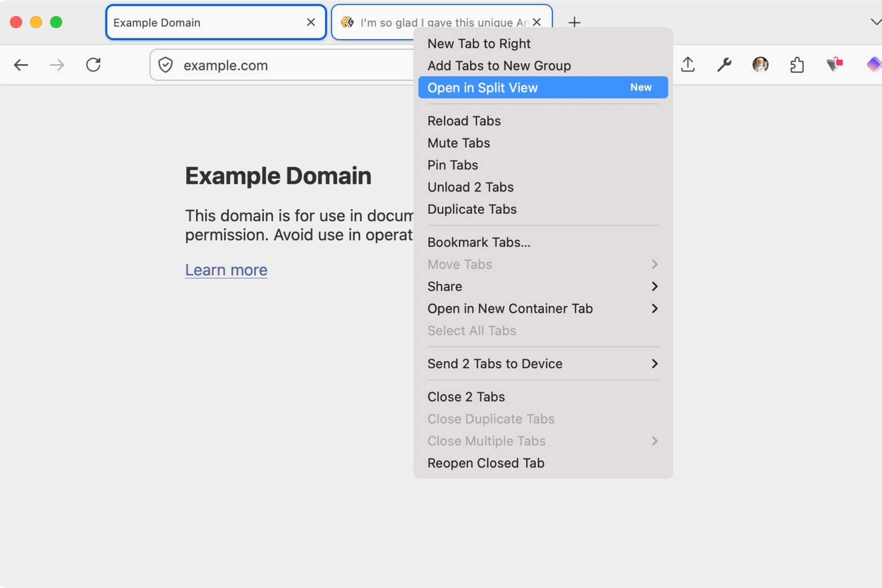882x588 pixels.
Task: Click the shield icon in address bar
Action: coord(166,65)
